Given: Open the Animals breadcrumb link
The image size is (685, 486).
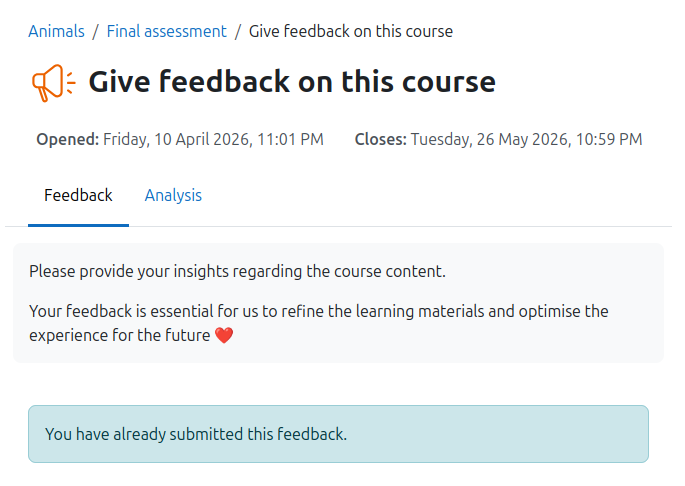Looking at the screenshot, I should pyautogui.click(x=56, y=31).
